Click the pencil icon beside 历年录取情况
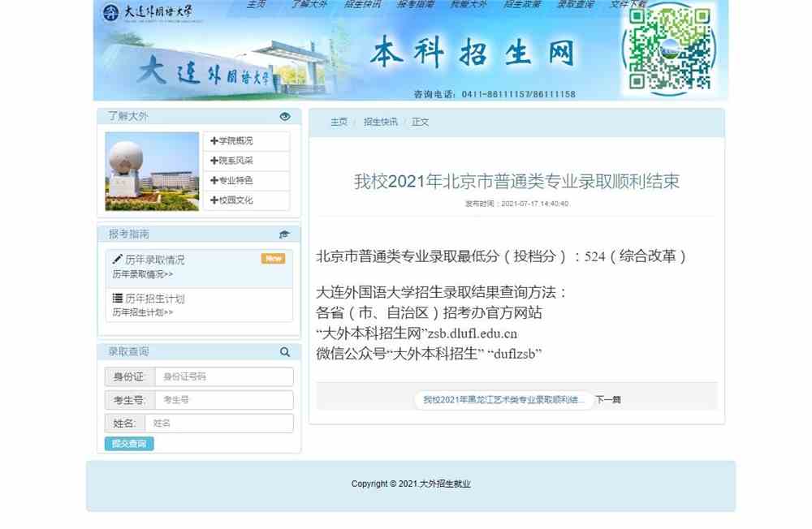 118,259
